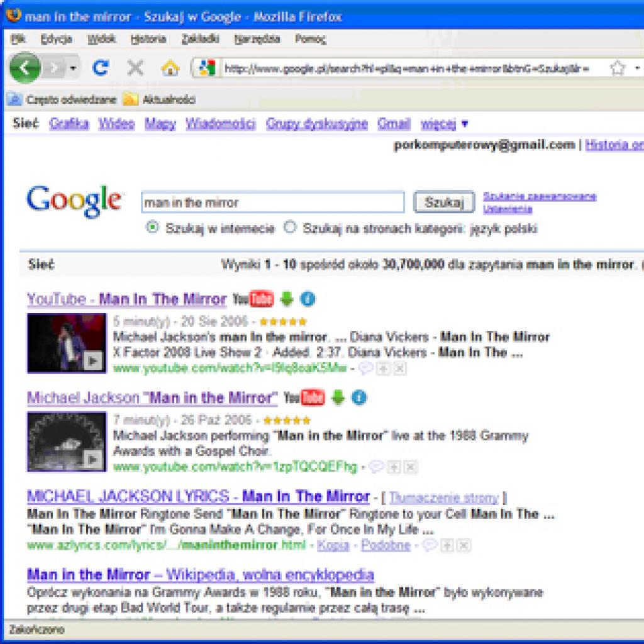Open Man in the Mirror Wikipedia result
Screen dimensions: 644x644
pos(201,575)
